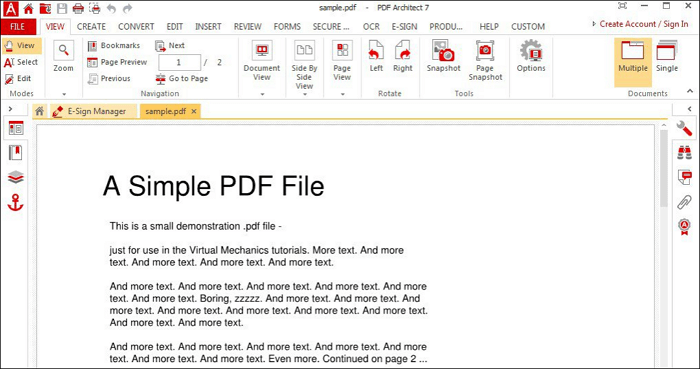Click the page number input field

click(179, 62)
